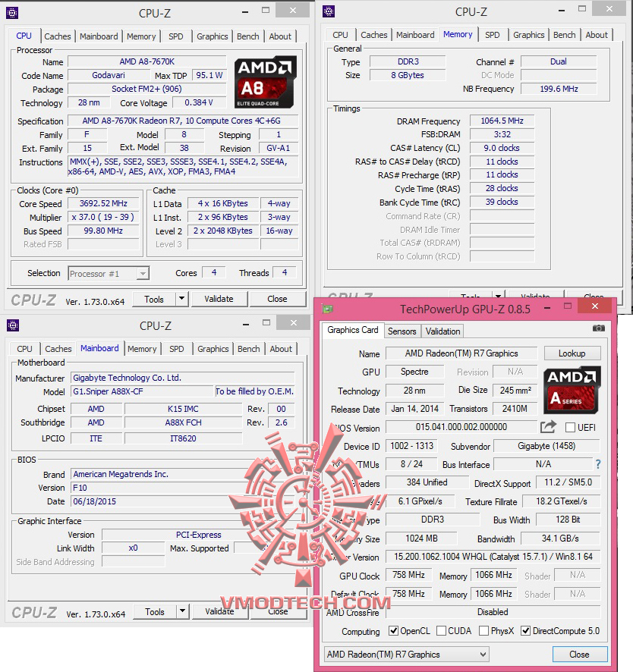
Task: Open the Tools dropdown arrow in the Mainboard window
Action: click(x=183, y=611)
